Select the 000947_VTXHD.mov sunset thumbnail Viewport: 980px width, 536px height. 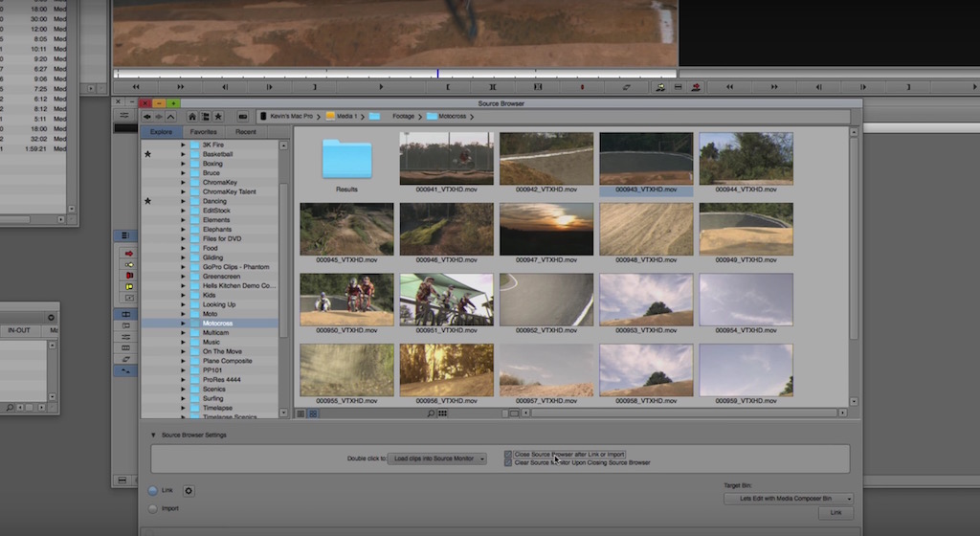click(x=546, y=228)
